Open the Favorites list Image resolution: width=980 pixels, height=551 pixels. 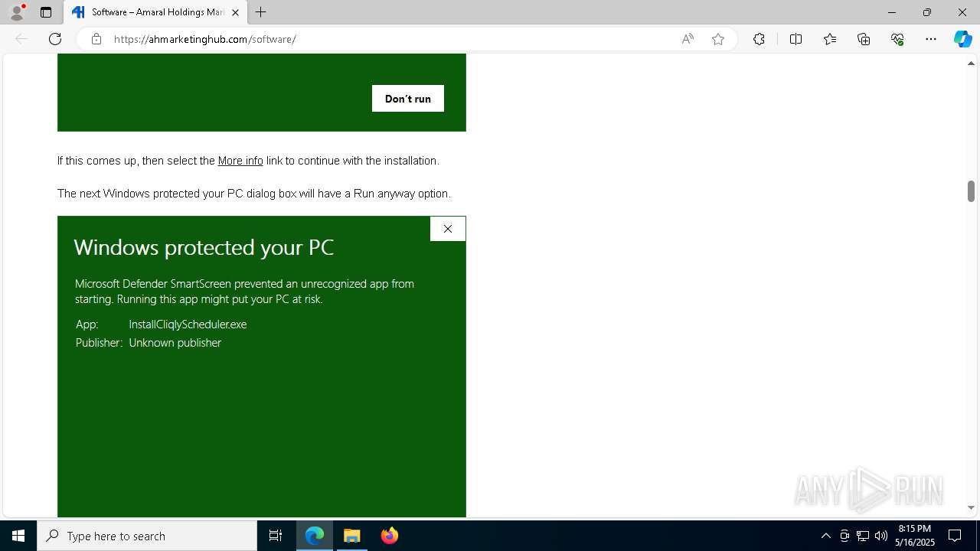pos(830,39)
